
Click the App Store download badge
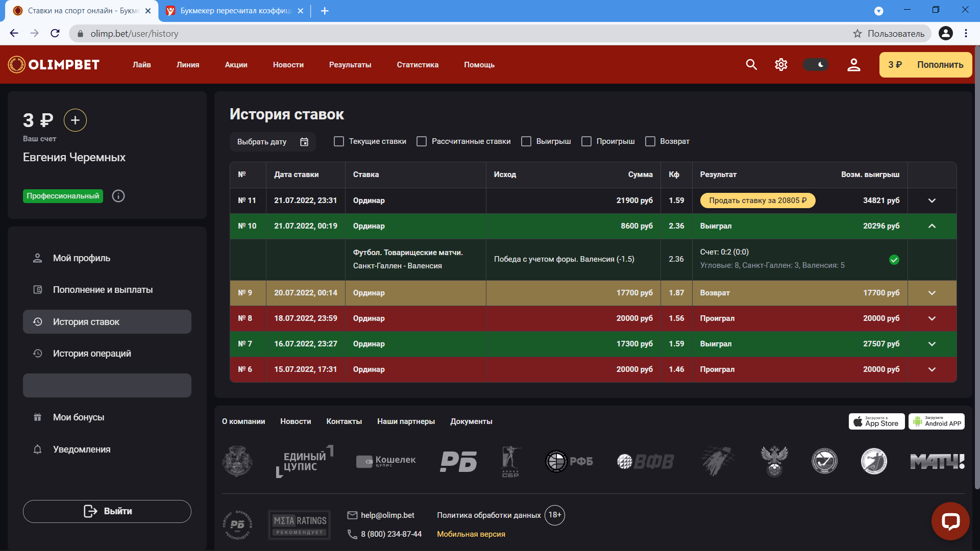[x=876, y=421]
